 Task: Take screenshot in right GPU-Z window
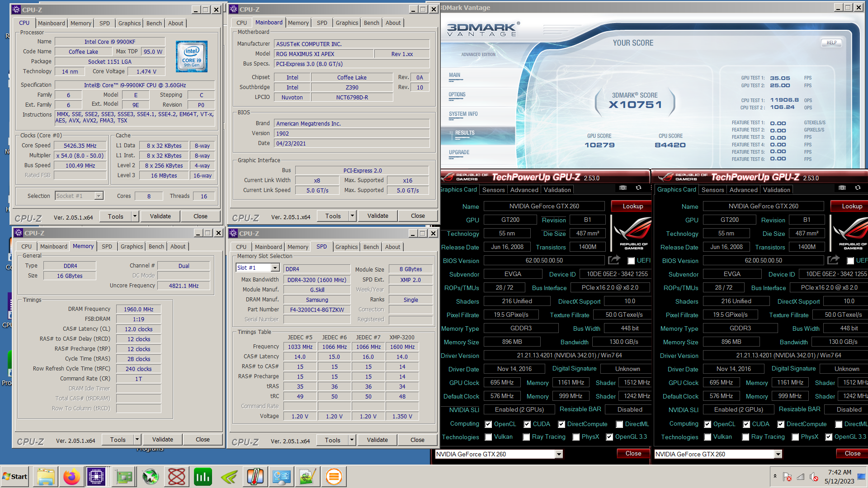coord(842,188)
